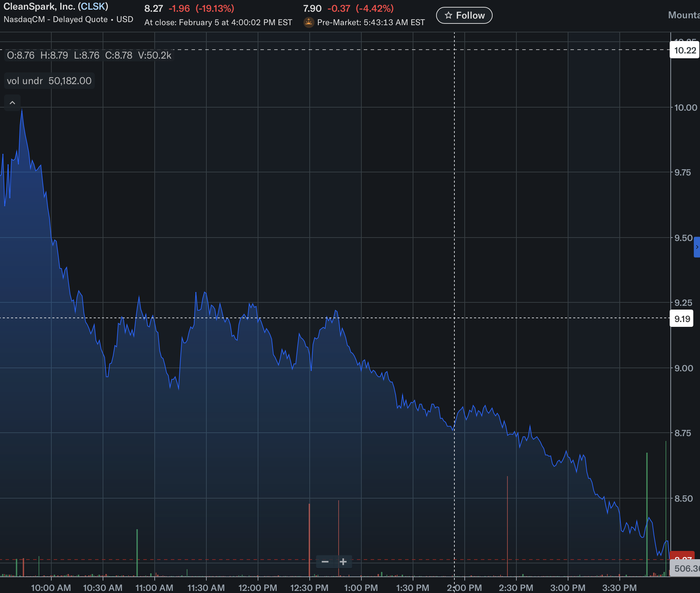Image resolution: width=700 pixels, height=593 pixels.
Task: Click the red last-price tag on axis
Action: pos(682,556)
